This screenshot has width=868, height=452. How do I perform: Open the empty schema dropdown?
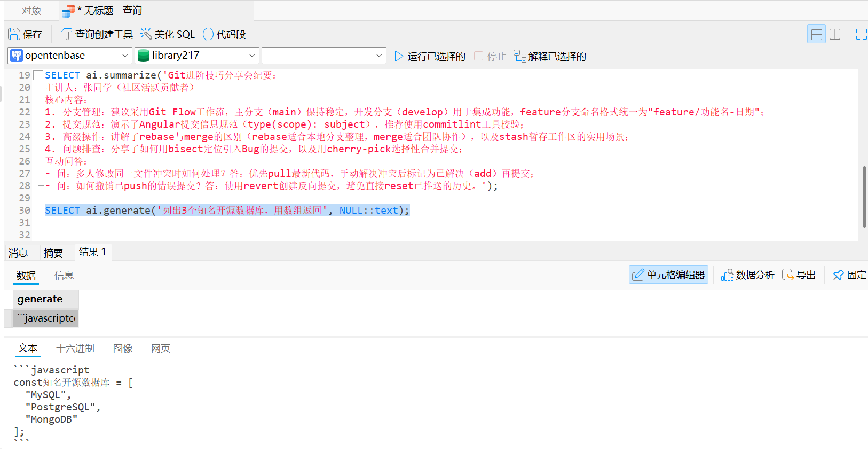click(x=324, y=56)
